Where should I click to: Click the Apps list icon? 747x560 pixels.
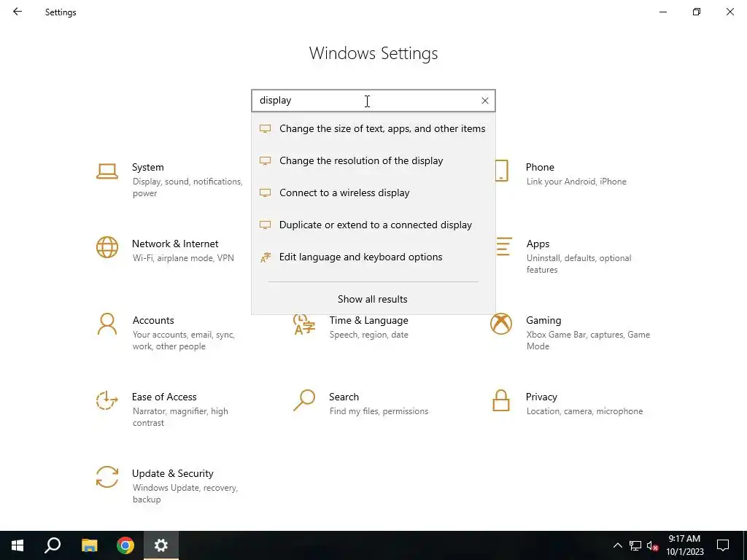pos(503,246)
